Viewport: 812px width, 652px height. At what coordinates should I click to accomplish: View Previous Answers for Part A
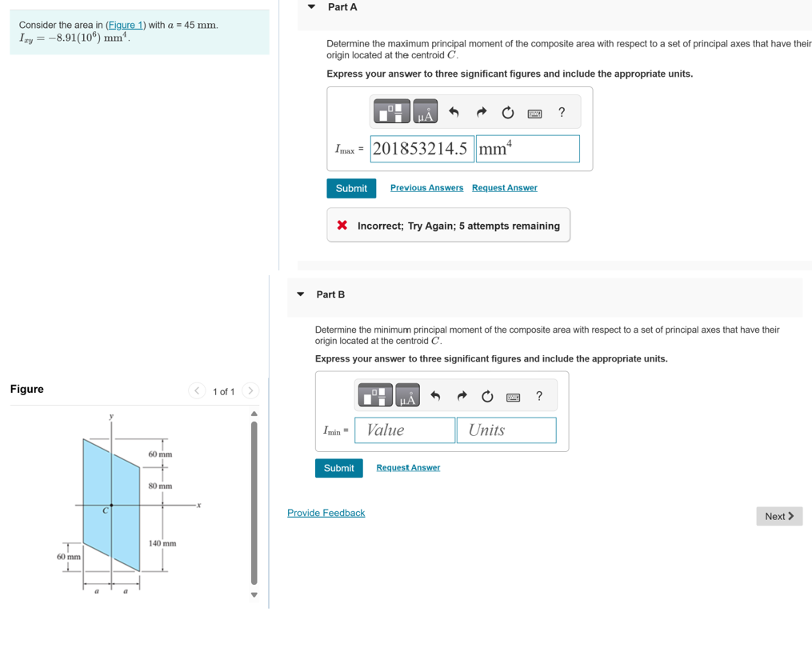pos(426,187)
